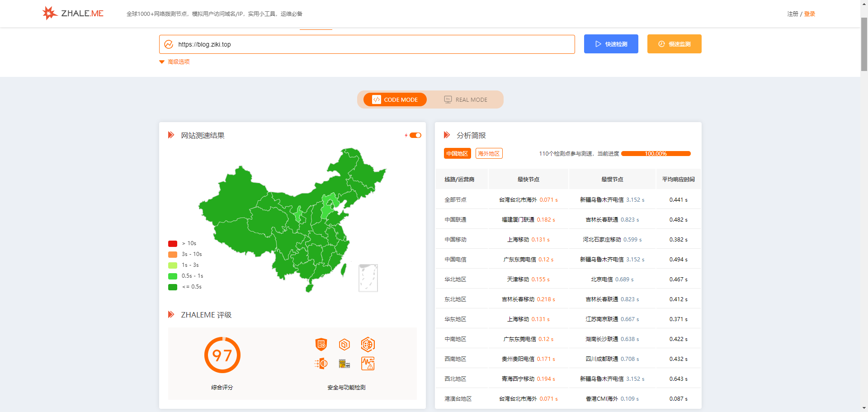Click the 慢速监测 slow monitor button
868x412 pixels.
[x=675, y=44]
